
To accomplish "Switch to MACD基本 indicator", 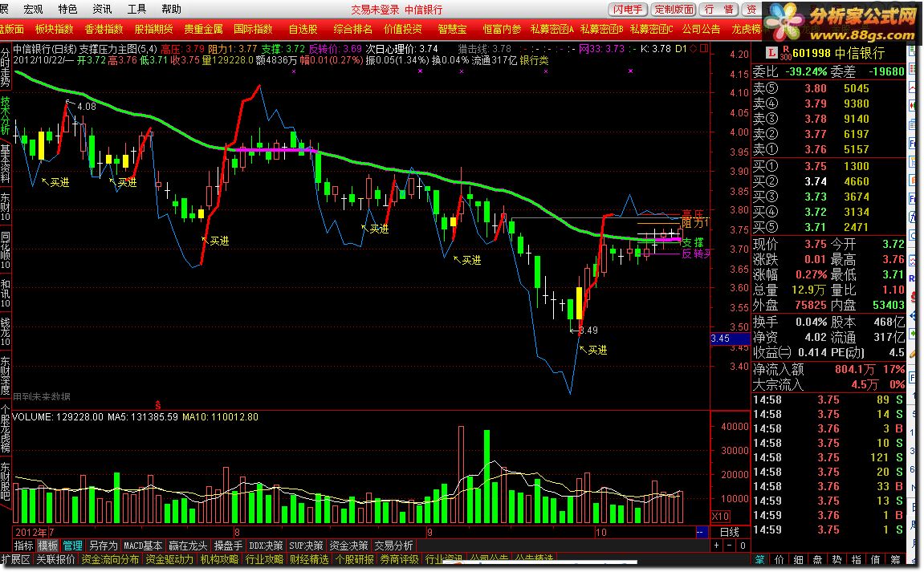I will pos(143,546).
